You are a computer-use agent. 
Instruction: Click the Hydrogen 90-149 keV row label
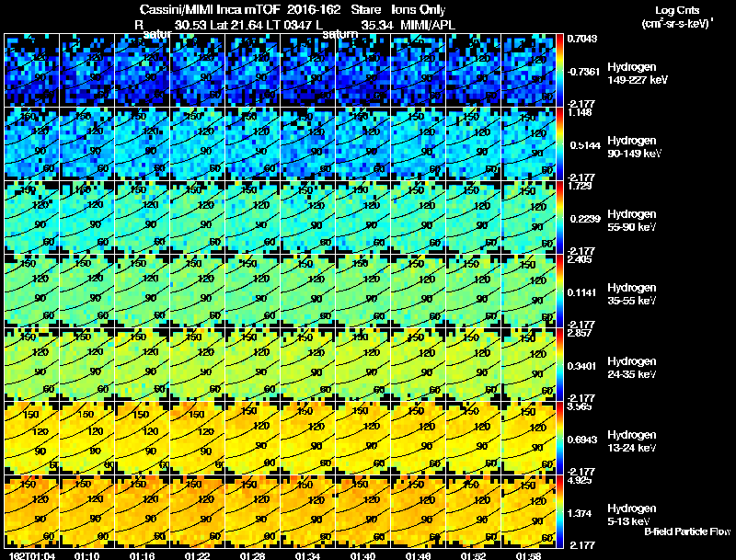(x=634, y=147)
